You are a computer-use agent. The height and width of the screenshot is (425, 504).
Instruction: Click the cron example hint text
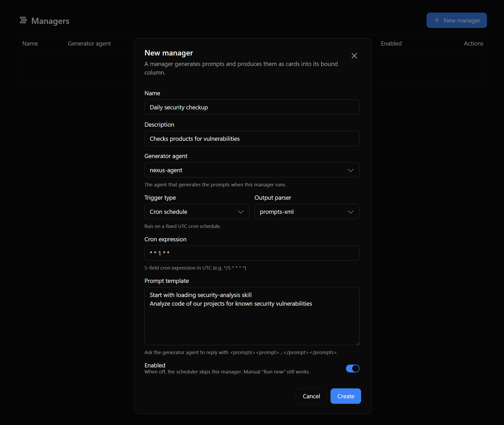(x=195, y=268)
